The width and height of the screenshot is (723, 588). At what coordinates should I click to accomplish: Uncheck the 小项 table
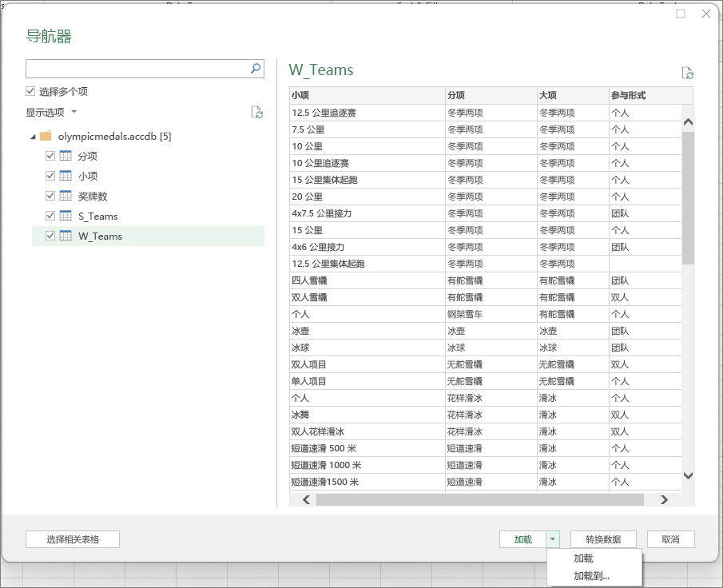pyautogui.click(x=50, y=175)
